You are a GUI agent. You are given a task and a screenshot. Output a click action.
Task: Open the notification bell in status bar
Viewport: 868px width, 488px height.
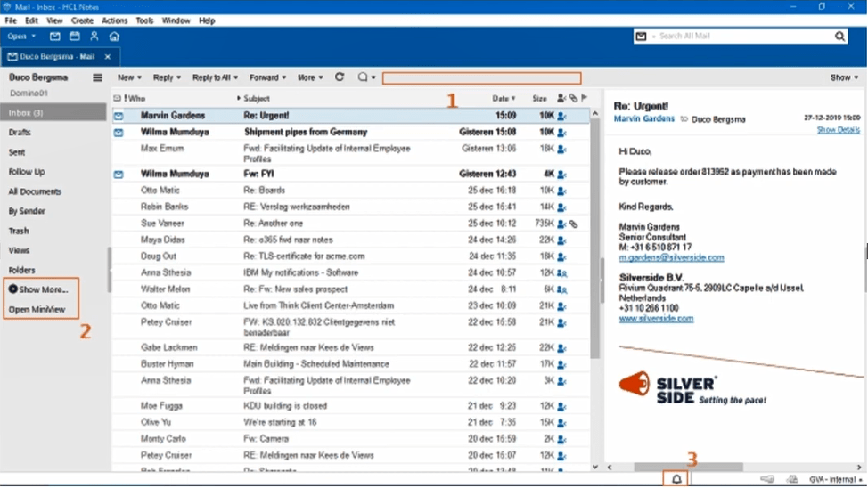point(676,479)
